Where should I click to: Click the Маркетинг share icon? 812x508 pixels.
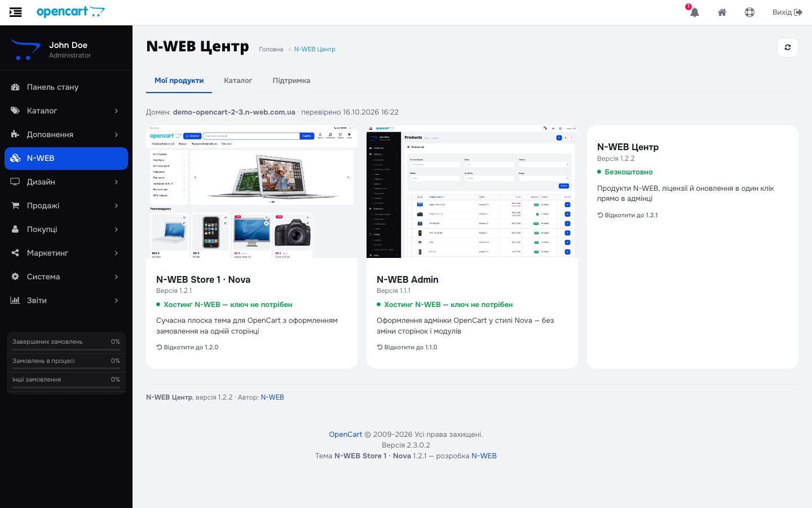tap(15, 253)
